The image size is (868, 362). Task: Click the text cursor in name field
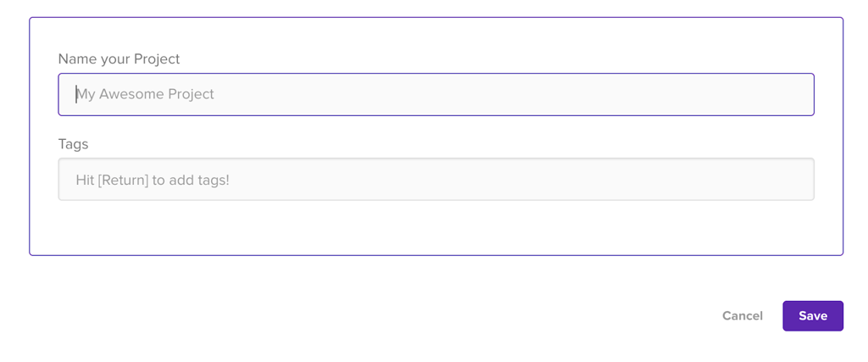click(x=75, y=94)
